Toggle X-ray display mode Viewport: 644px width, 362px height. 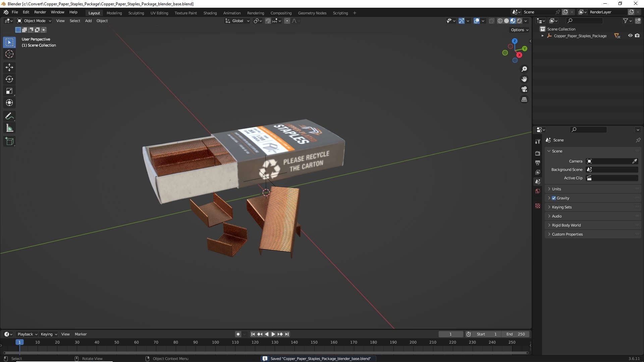491,21
